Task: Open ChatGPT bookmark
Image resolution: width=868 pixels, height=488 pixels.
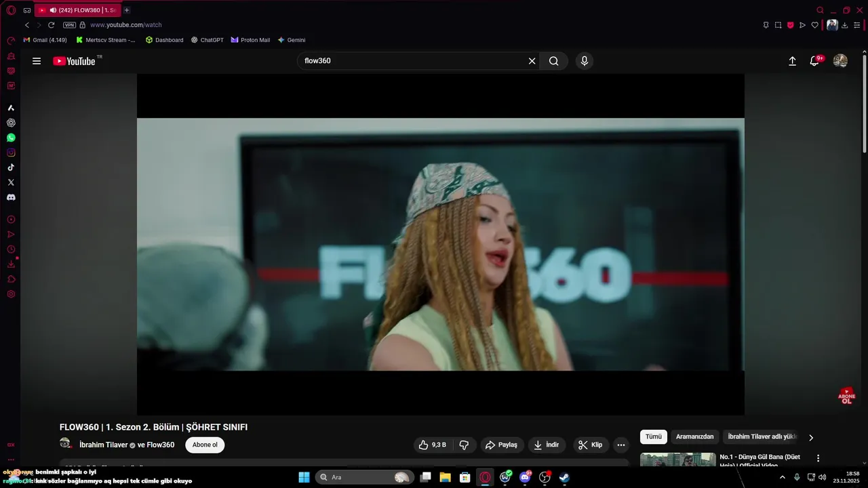Action: [x=208, y=40]
